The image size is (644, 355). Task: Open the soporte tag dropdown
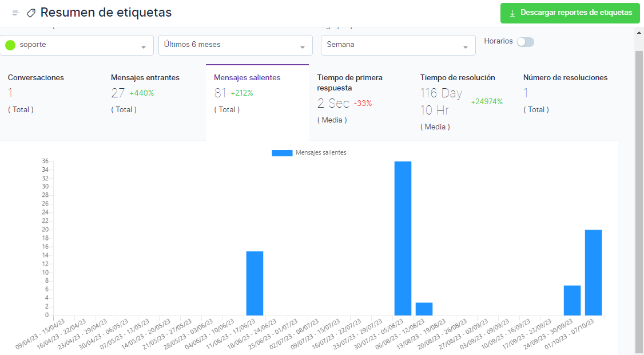click(x=77, y=45)
